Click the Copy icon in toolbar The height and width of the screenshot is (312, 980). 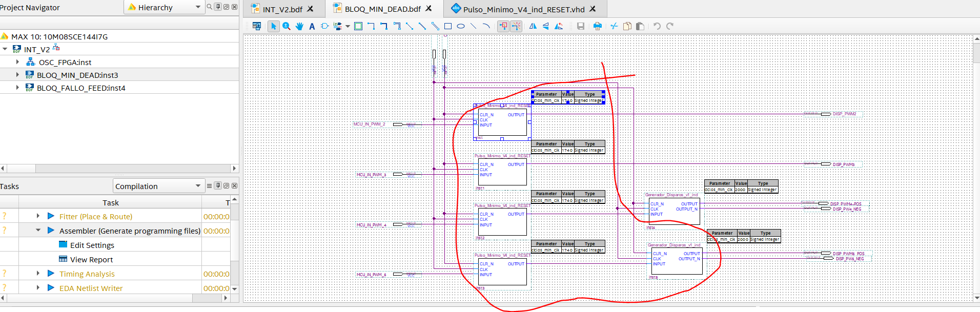point(627,26)
